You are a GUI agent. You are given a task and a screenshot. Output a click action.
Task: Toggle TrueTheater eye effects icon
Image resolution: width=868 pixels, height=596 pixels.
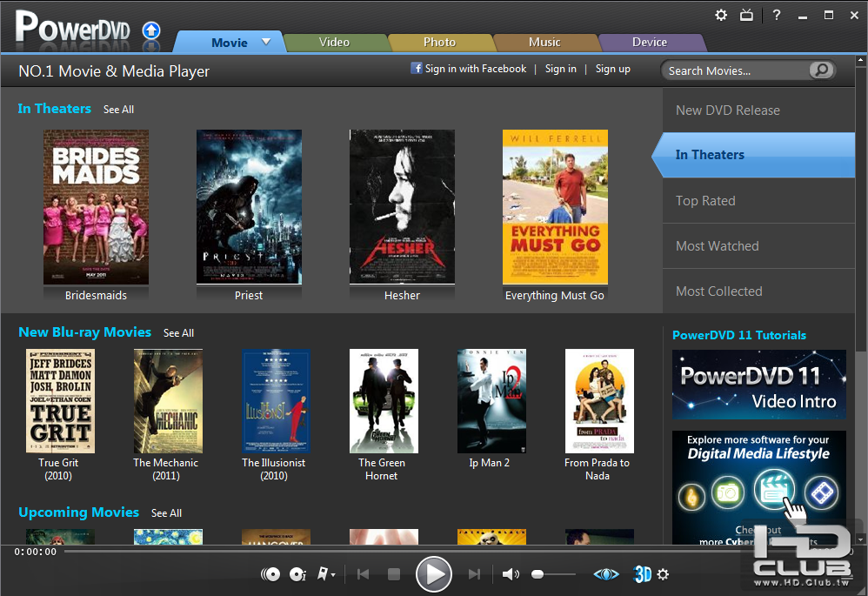[x=606, y=574]
